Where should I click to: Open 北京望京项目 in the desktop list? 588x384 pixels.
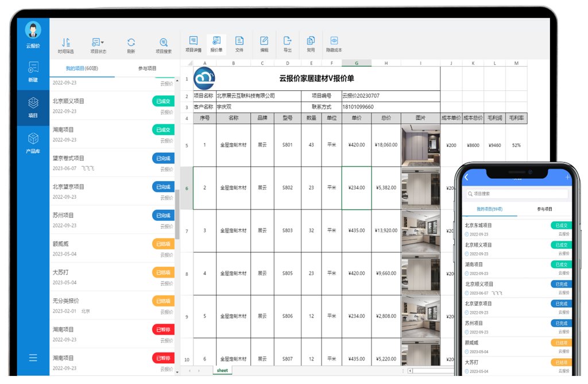click(x=112, y=191)
